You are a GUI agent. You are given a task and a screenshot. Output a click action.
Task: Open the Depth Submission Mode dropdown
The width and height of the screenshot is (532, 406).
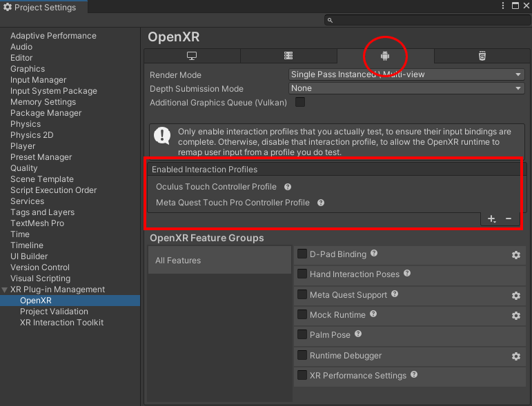406,88
